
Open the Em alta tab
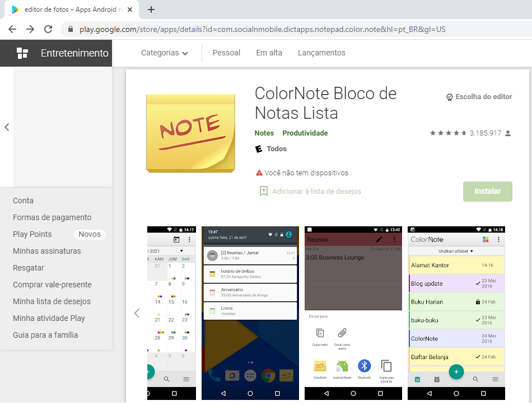[x=269, y=53]
